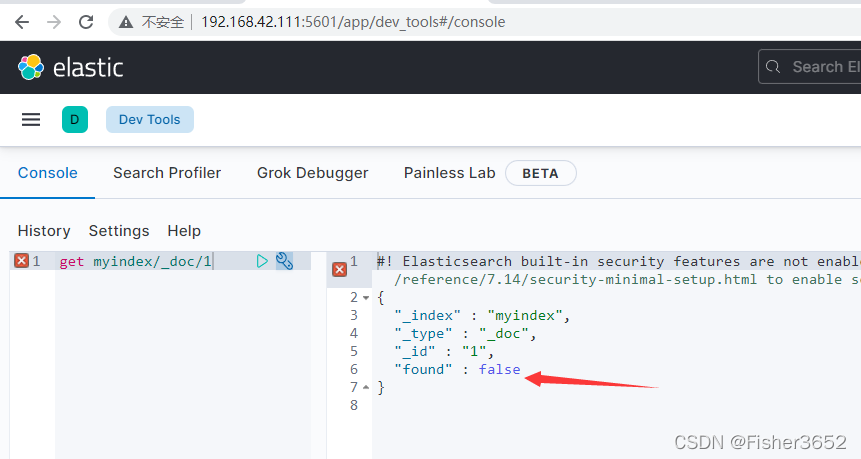Switch to the Console tab
The image size is (861, 459).
[x=48, y=173]
